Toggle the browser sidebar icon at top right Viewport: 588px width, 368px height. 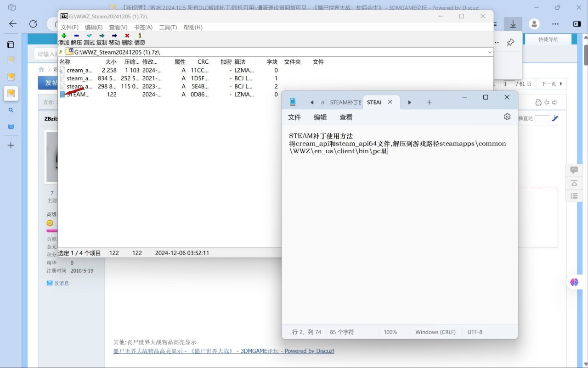click(x=577, y=24)
